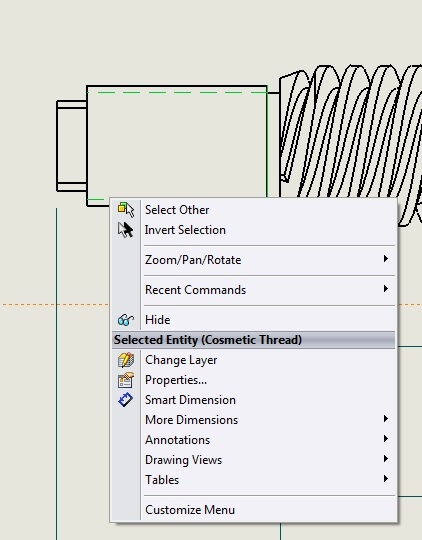Image resolution: width=422 pixels, height=540 pixels.
Task: Open the Zoom/Pan/Rotate submenu
Action: point(253,260)
